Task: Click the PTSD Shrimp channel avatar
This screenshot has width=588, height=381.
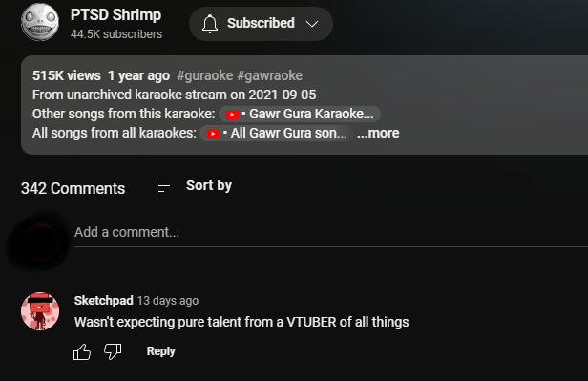Action: tap(40, 22)
